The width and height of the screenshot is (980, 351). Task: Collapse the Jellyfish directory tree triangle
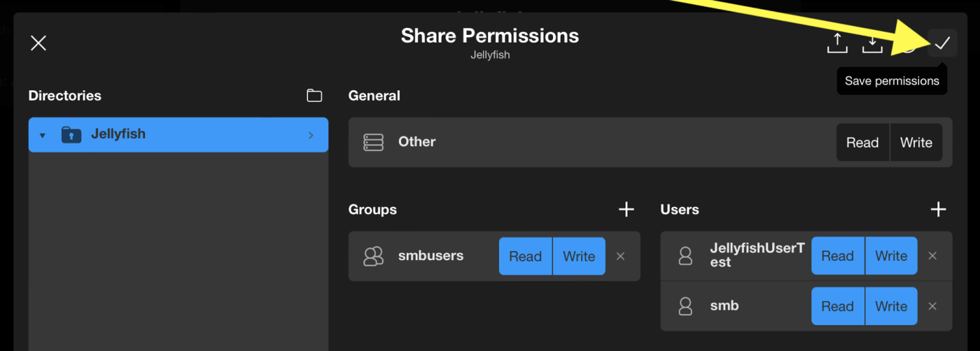point(43,135)
